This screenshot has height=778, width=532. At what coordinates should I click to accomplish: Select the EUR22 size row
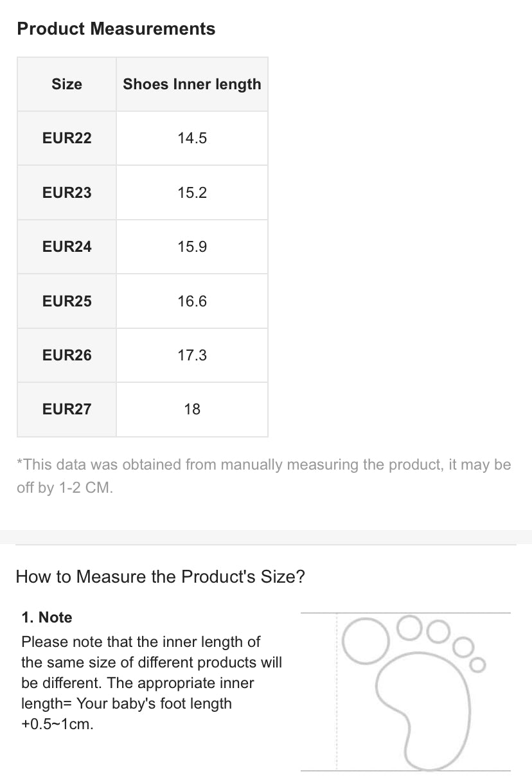pyautogui.click(x=143, y=138)
